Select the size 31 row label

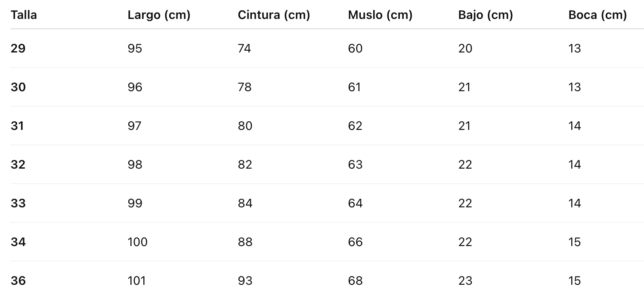(17, 126)
